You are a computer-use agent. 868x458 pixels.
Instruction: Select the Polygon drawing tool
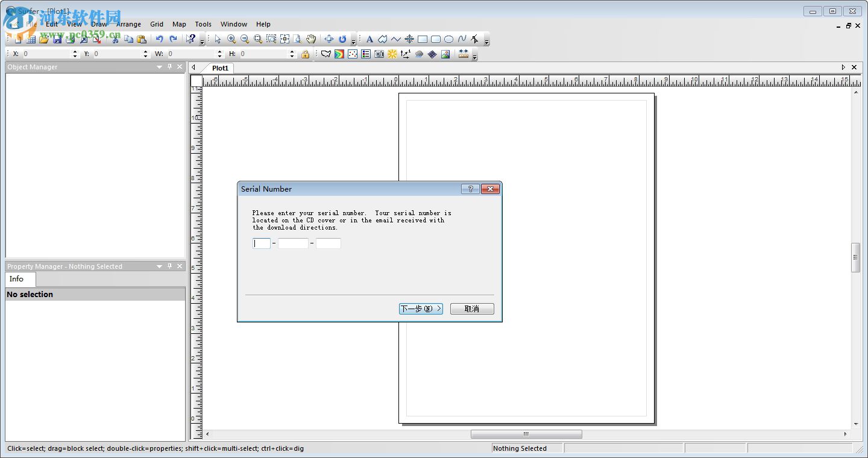point(383,39)
